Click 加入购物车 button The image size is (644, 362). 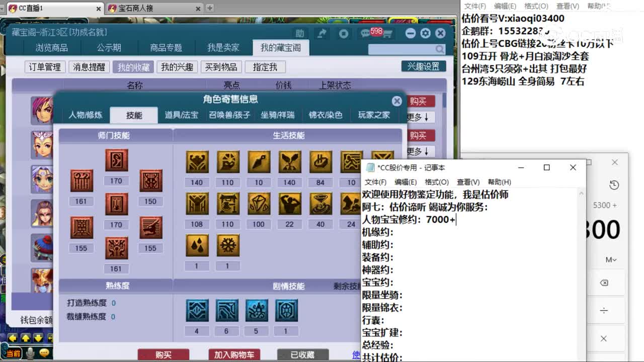coord(234,355)
